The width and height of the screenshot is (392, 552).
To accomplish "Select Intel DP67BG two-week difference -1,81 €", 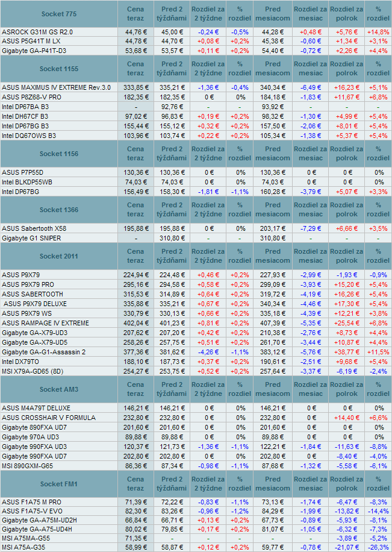I will click(x=208, y=192).
